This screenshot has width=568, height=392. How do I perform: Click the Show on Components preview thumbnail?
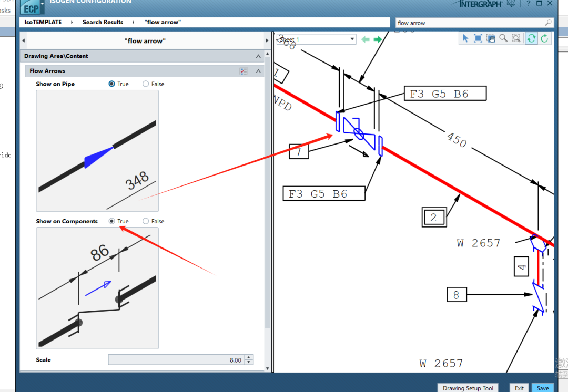tap(97, 288)
